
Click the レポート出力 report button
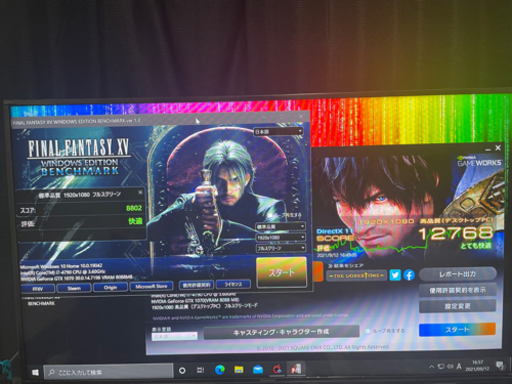(457, 274)
